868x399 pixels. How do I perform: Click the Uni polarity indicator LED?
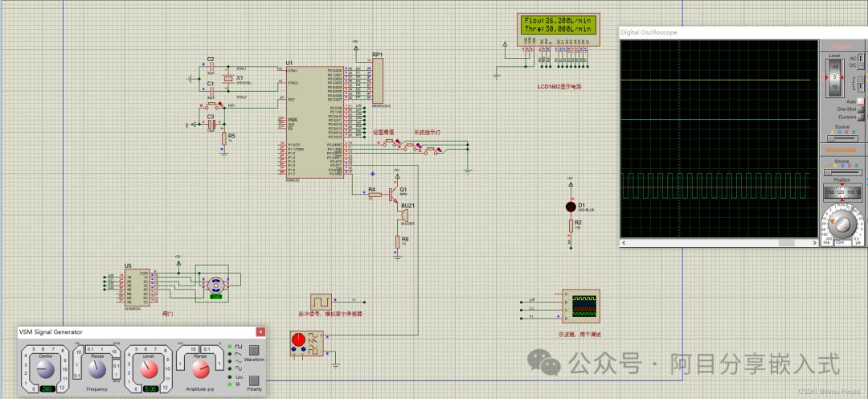point(230,376)
